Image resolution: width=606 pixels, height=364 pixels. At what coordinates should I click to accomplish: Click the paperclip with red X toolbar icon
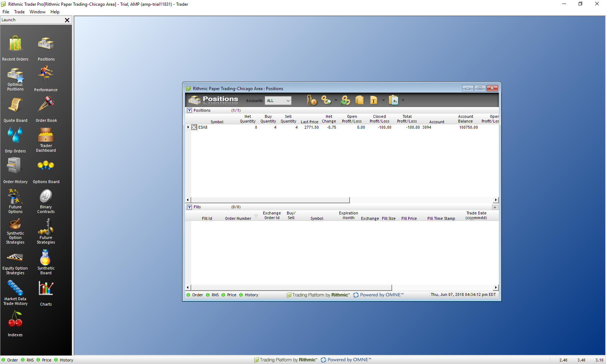312,100
